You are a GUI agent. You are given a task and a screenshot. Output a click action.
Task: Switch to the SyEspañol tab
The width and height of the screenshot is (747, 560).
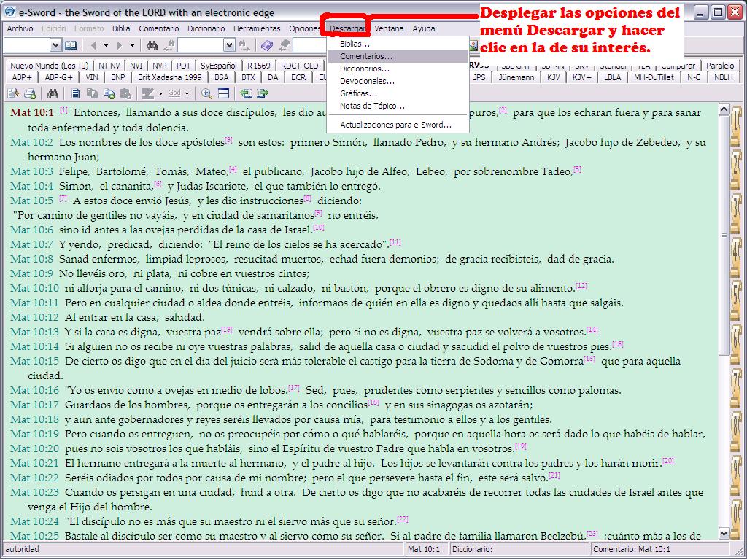tap(219, 66)
